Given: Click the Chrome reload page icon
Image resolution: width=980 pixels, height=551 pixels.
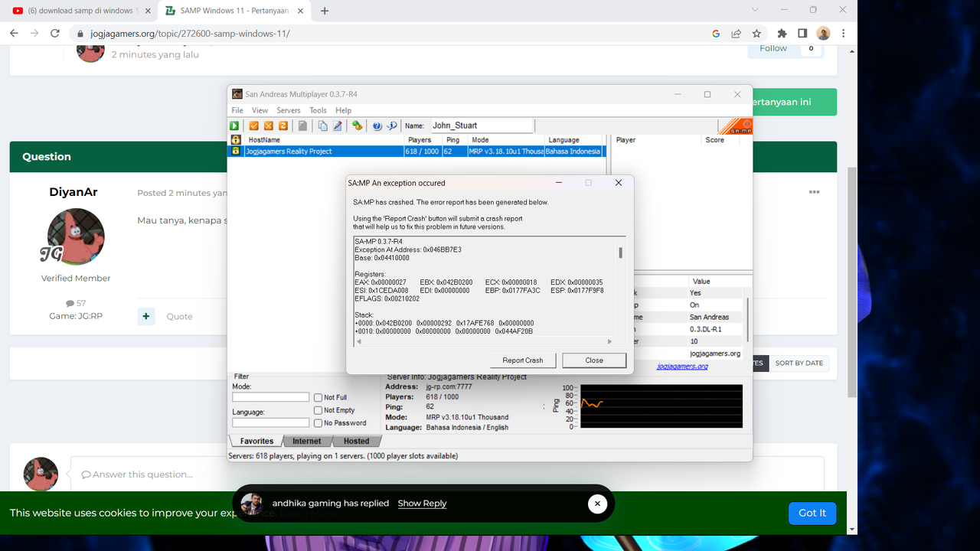Looking at the screenshot, I should [54, 34].
